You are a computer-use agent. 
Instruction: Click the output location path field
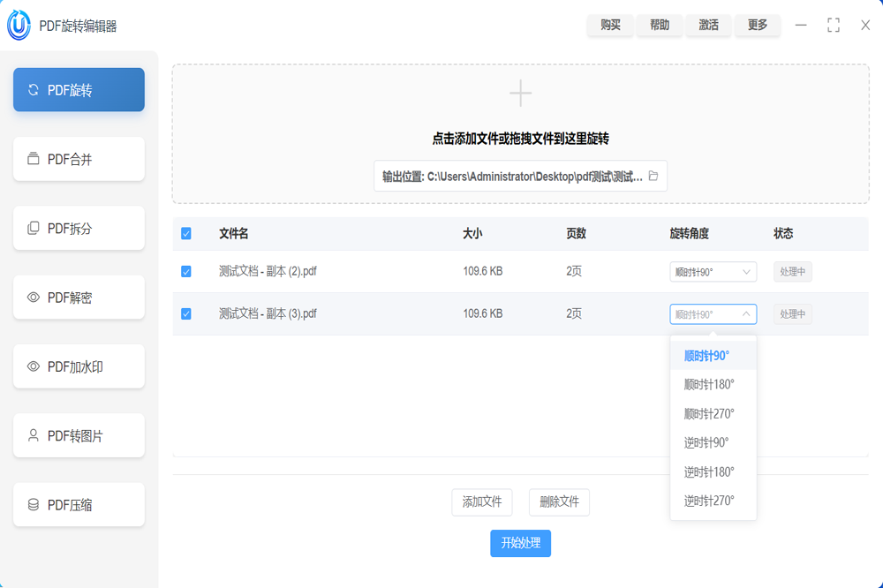512,177
